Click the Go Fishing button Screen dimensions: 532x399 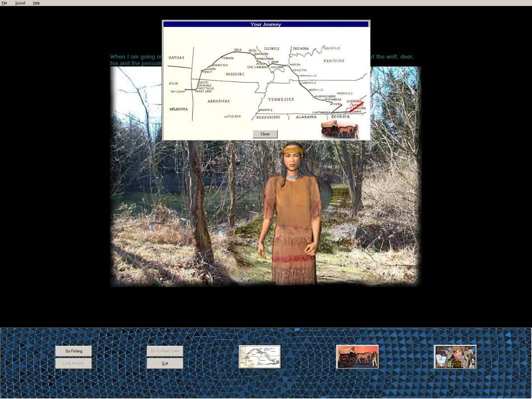[74, 351]
